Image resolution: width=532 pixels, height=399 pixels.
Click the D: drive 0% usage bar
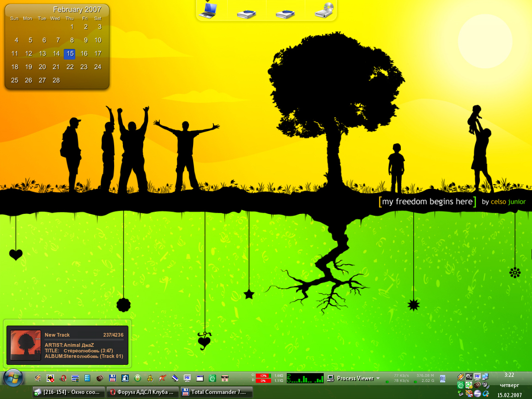pos(263,381)
